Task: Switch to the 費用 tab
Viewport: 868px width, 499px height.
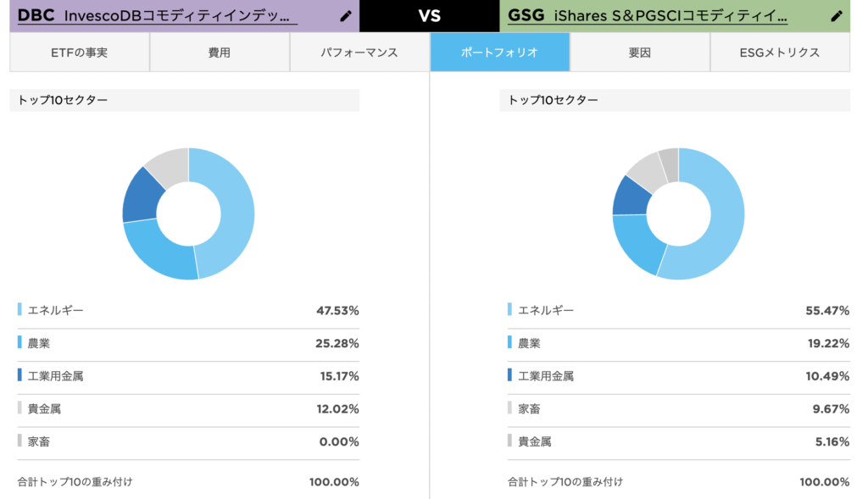Action: pos(220,53)
